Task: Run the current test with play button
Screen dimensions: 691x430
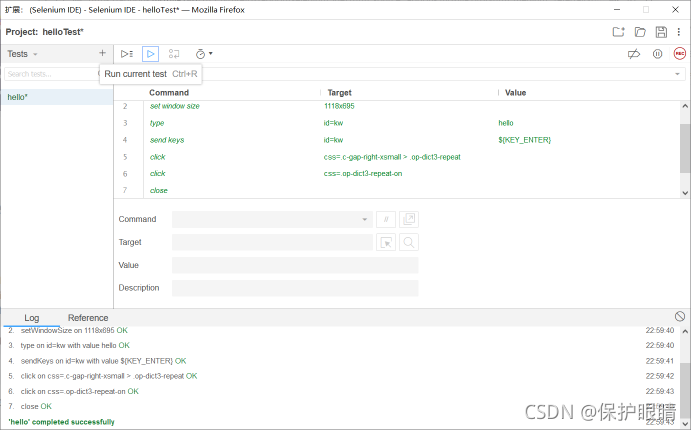Action: [x=150, y=54]
